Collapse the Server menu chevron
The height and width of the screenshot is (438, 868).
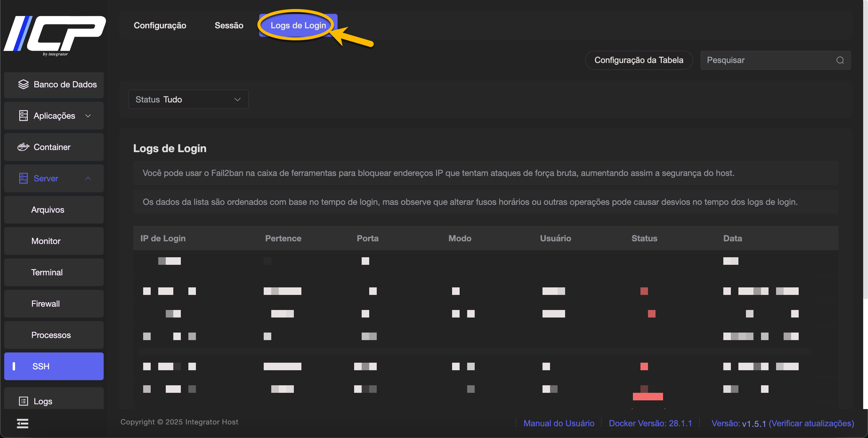pos(88,178)
